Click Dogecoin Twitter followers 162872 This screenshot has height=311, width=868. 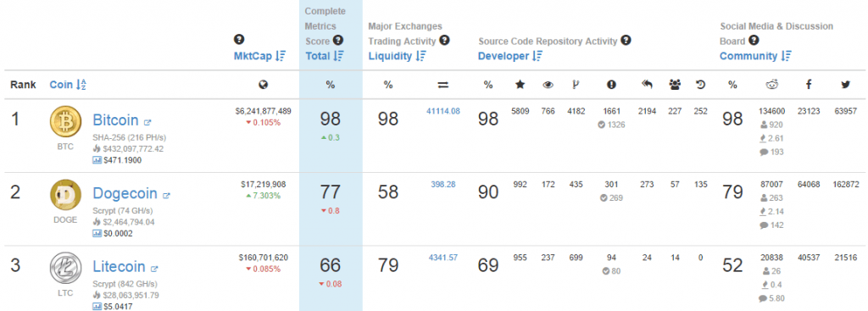pos(845,184)
